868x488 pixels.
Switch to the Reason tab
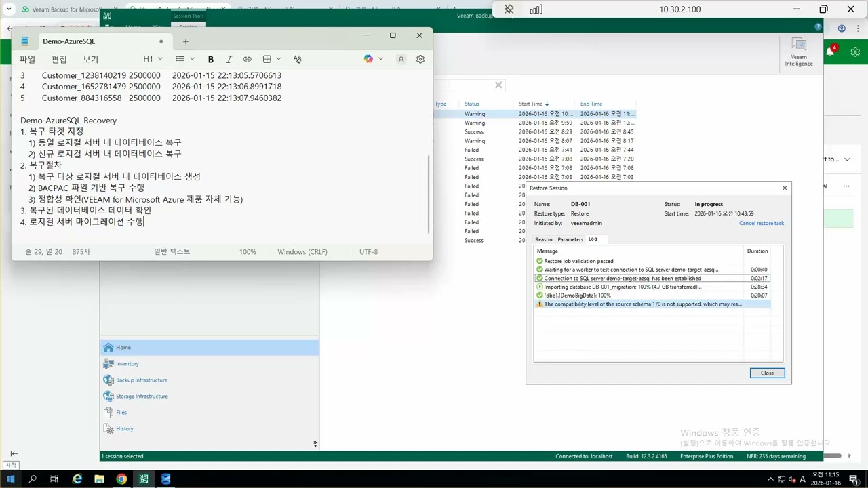pyautogui.click(x=544, y=239)
